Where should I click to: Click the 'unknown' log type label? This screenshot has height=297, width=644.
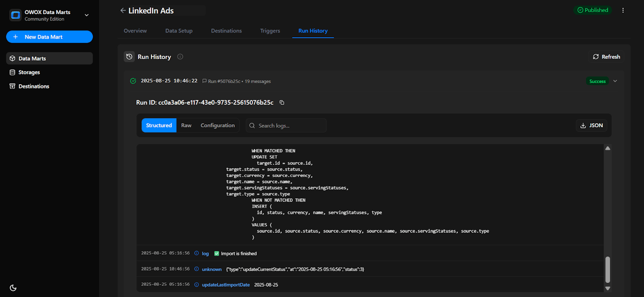tap(212, 269)
